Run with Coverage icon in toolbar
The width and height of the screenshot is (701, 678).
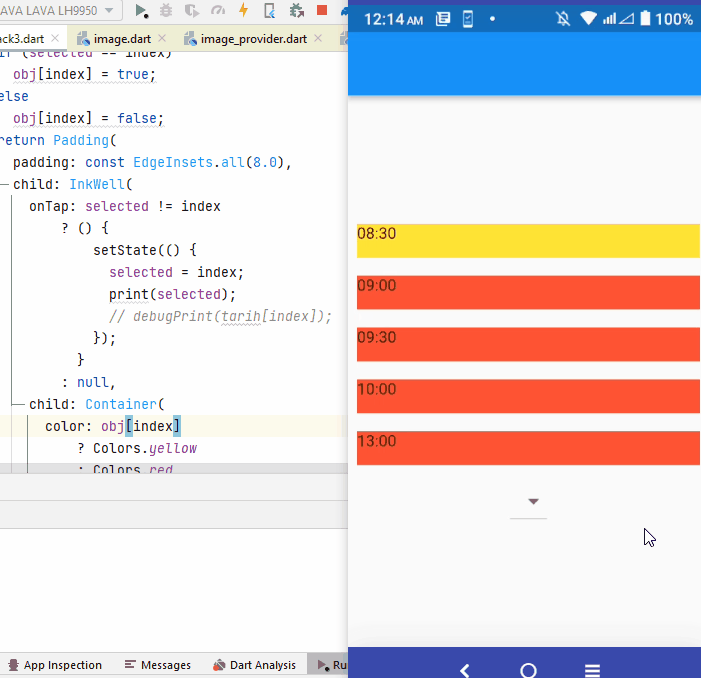pyautogui.click(x=192, y=10)
